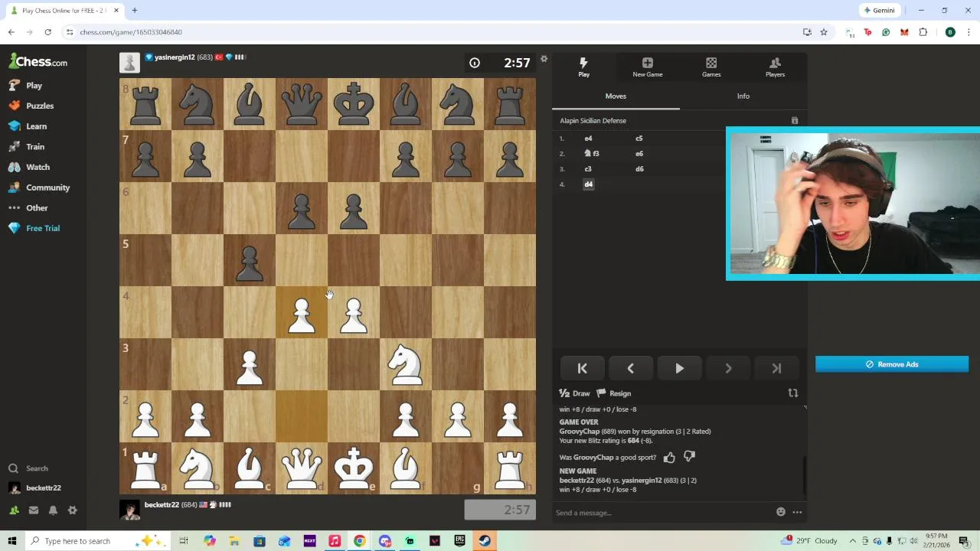Select move Nf3 in move list
Image resolution: width=980 pixels, height=551 pixels.
click(x=591, y=154)
